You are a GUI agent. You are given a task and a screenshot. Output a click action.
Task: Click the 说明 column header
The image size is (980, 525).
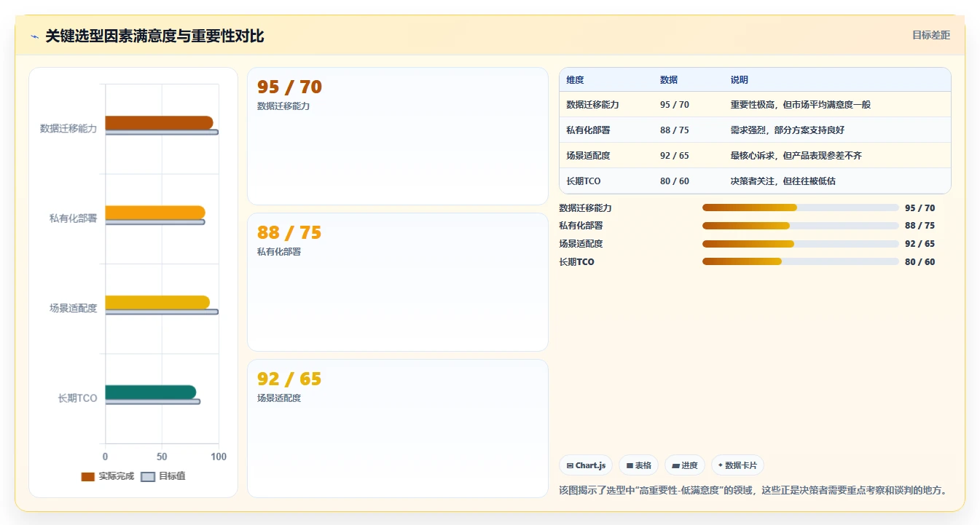click(x=740, y=80)
